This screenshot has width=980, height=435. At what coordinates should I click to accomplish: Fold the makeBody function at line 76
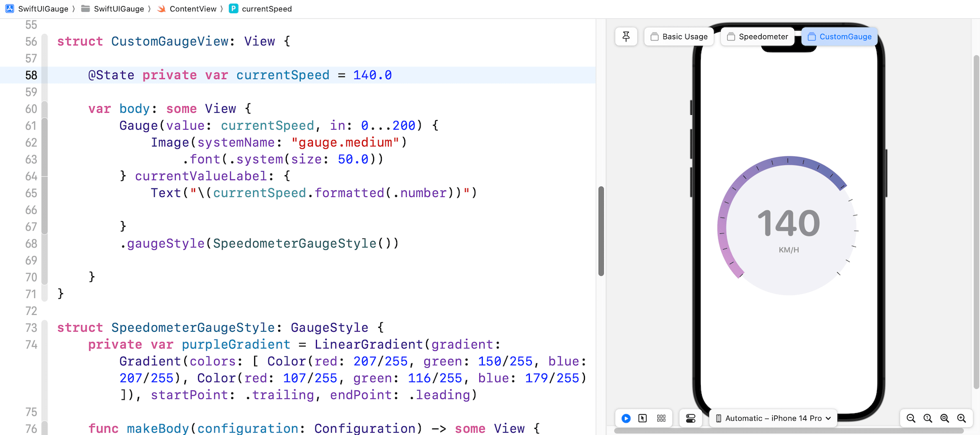(44, 428)
